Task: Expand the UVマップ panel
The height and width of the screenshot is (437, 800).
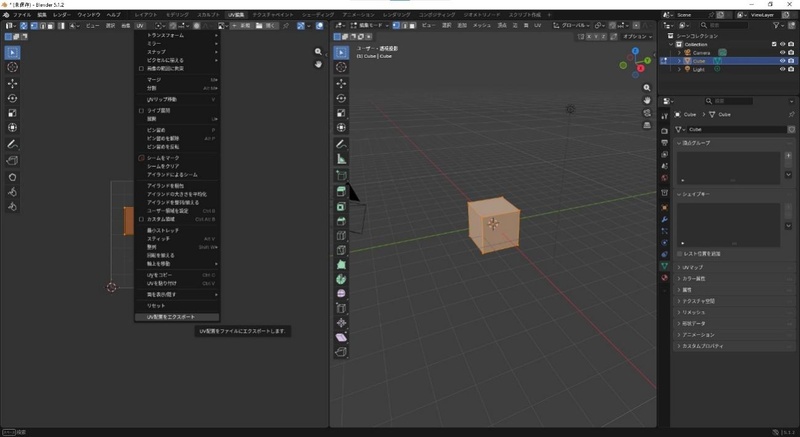Action: click(734, 267)
